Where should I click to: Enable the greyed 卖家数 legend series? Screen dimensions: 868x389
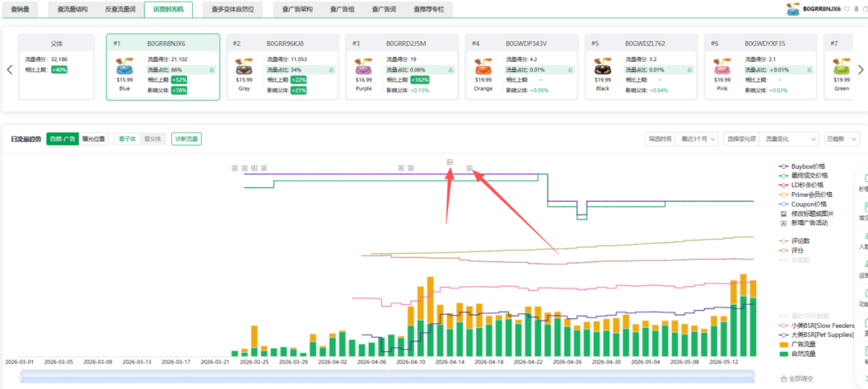tap(794, 260)
